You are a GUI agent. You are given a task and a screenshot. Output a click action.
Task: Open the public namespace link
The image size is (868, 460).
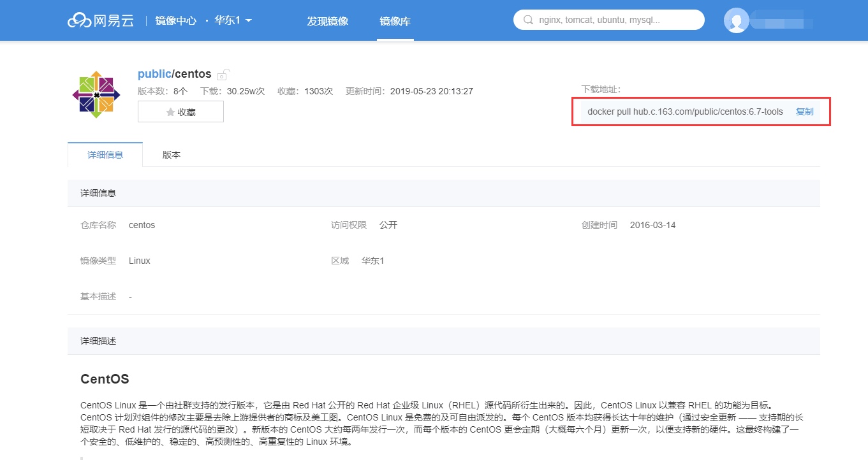[x=154, y=74]
